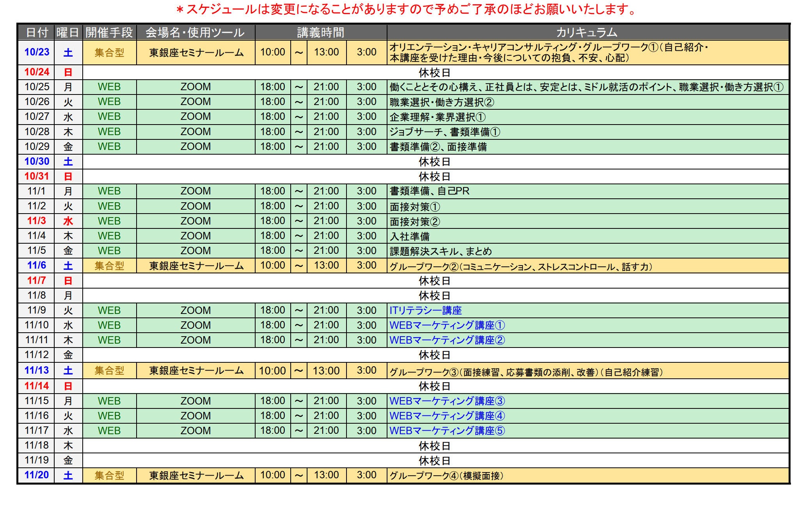Click the 休校日 cell in the 11/18 row
Viewport: 812px width, 508px height.
[436, 446]
